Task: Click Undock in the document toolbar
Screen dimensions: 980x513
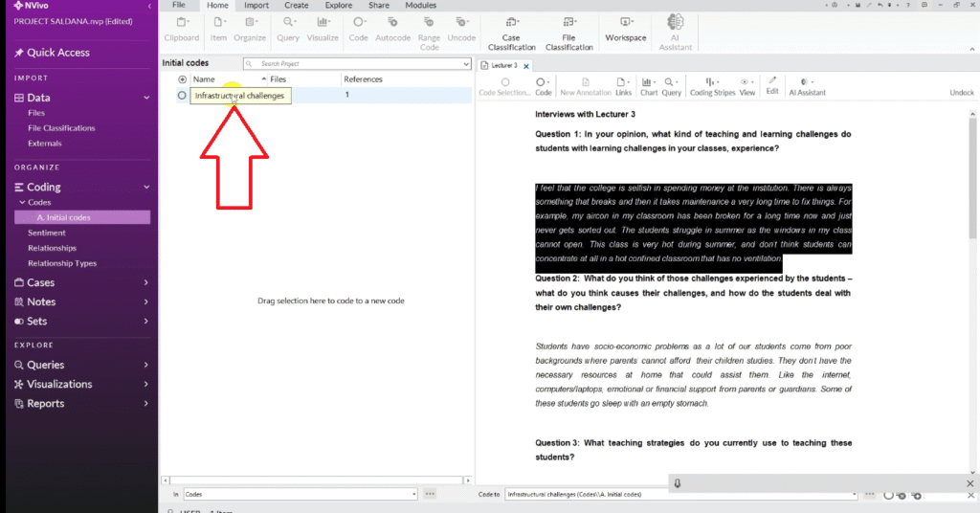Action: point(961,93)
